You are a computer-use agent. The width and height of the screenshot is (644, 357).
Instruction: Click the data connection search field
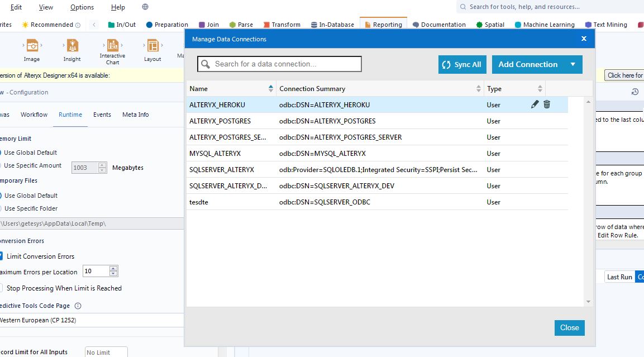[278, 64]
